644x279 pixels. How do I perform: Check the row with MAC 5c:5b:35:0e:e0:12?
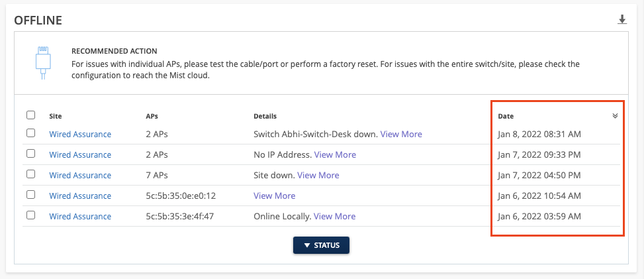30,195
